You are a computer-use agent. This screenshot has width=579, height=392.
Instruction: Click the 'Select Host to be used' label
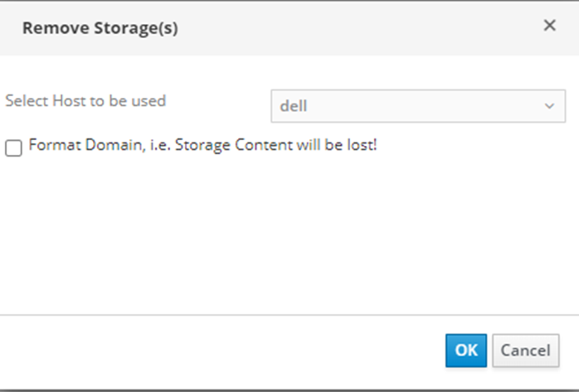click(x=85, y=100)
